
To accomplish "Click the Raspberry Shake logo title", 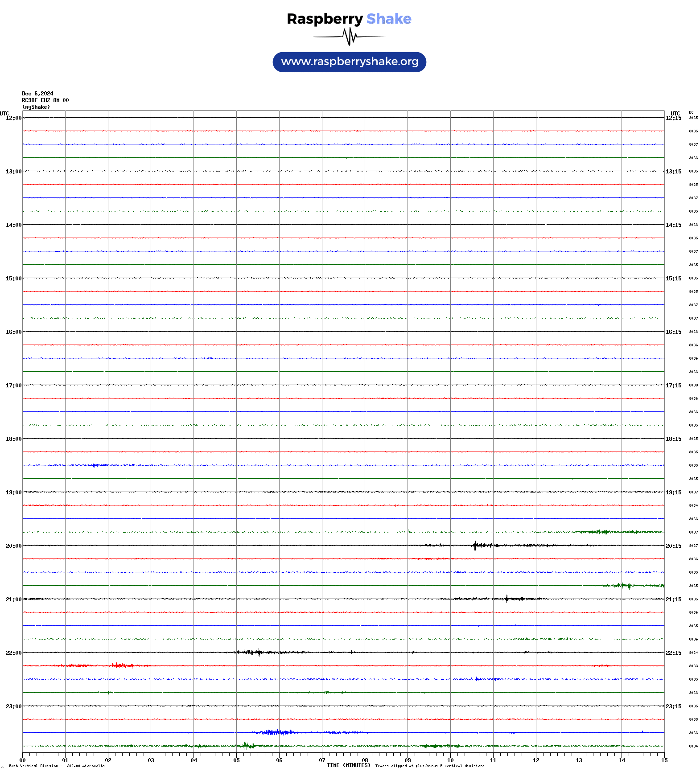I will (349, 19).
